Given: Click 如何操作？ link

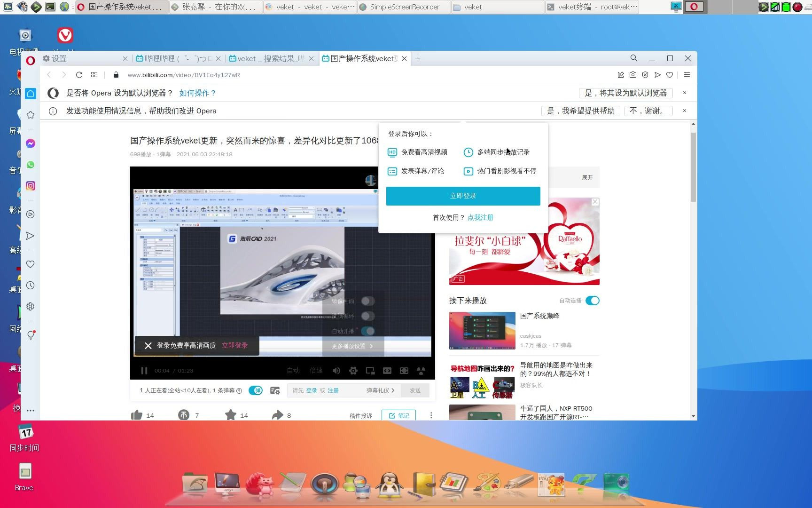Looking at the screenshot, I should tap(198, 93).
